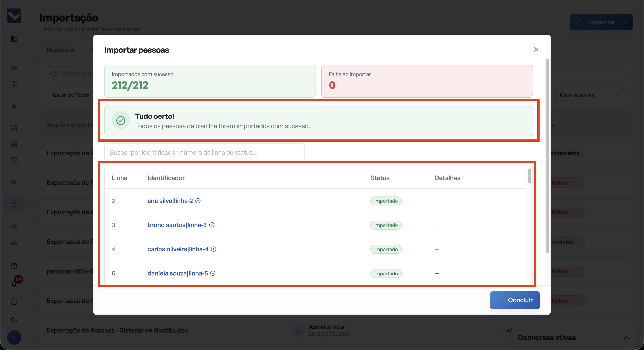Viewport: 644px width, 350px height.
Task: Click the Importado status badge on line 5
Action: point(386,273)
